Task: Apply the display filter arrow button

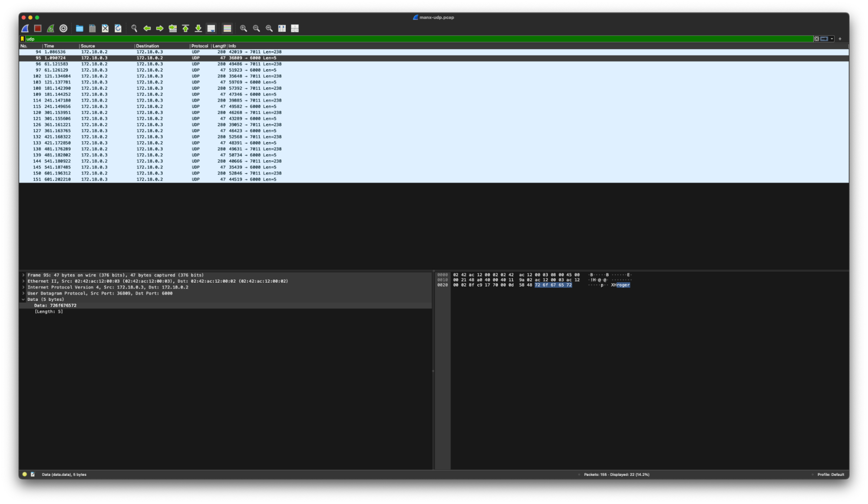Action: click(x=824, y=39)
